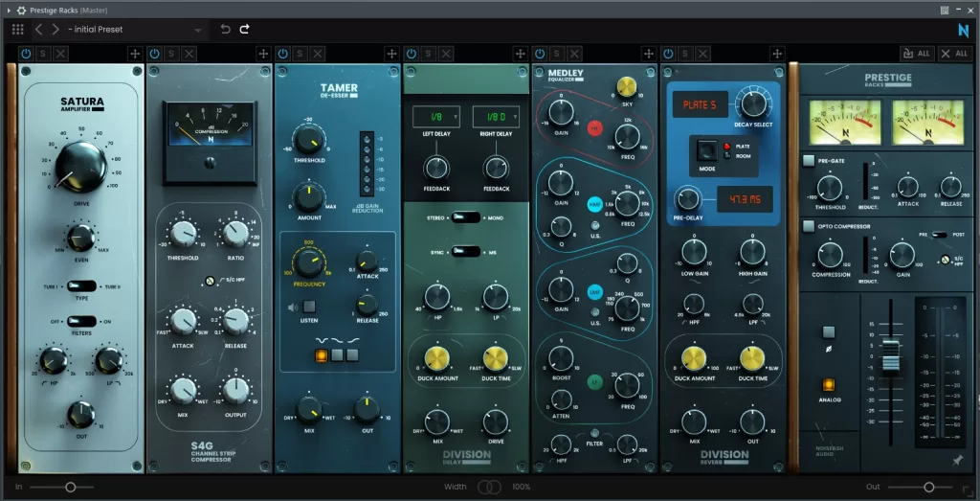Remove the S4G compressor with its X button
980x501 pixels.
(x=189, y=54)
